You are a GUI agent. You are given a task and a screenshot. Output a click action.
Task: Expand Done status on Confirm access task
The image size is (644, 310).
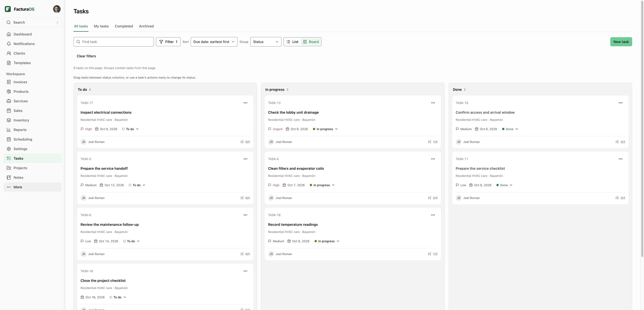510,129
